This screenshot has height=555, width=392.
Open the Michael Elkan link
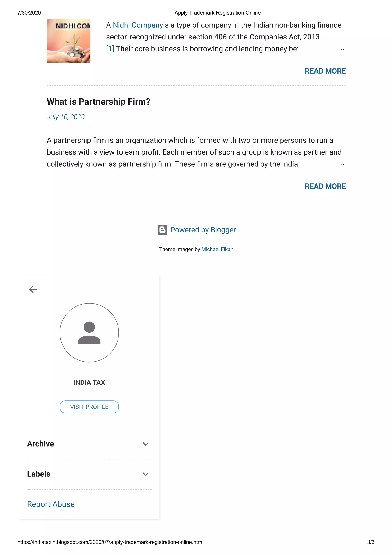pos(217,250)
